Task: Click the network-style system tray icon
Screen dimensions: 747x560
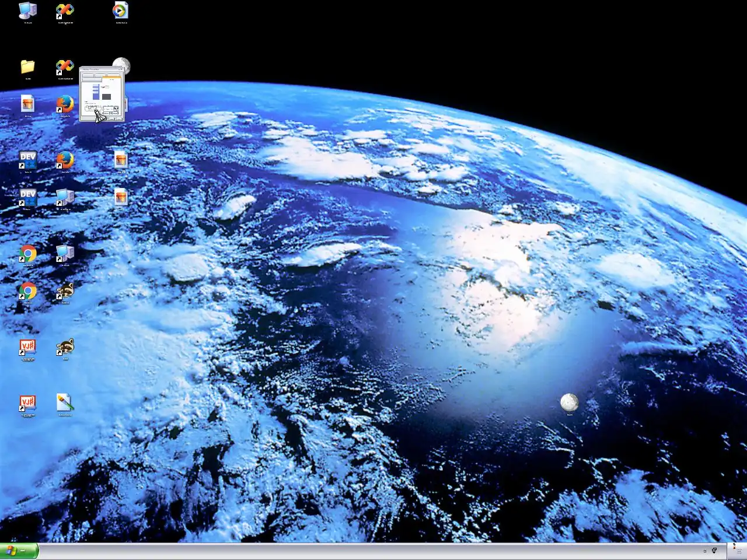Action: coord(714,551)
